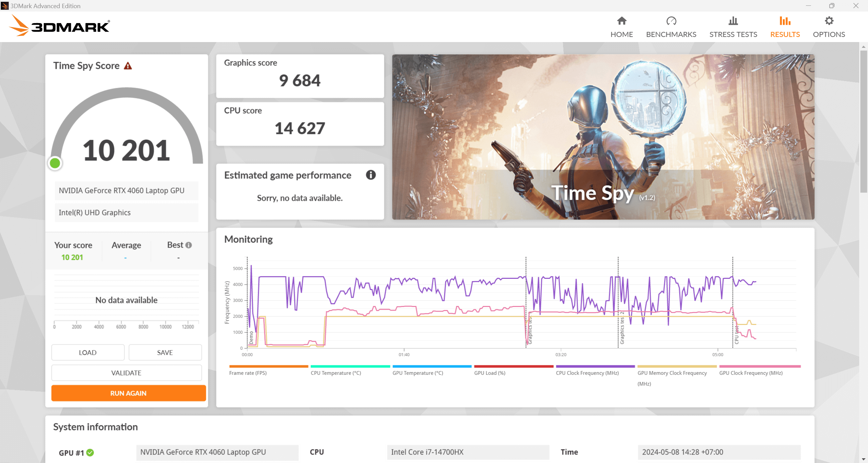The height and width of the screenshot is (463, 868).
Task: Click the Results orange bars icon
Action: click(785, 21)
